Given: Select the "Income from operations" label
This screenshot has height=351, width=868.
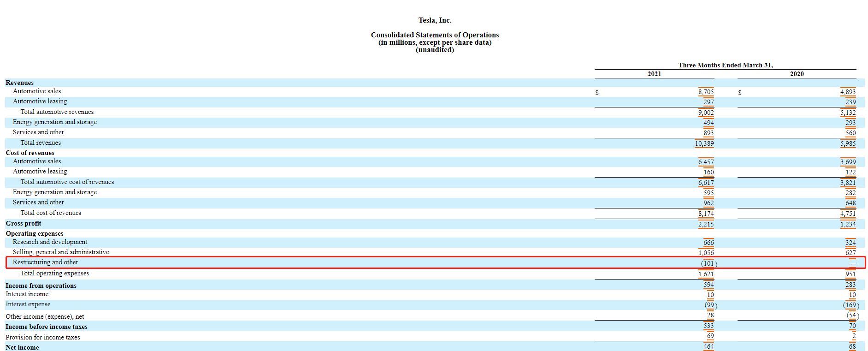Looking at the screenshot, I should (41, 286).
